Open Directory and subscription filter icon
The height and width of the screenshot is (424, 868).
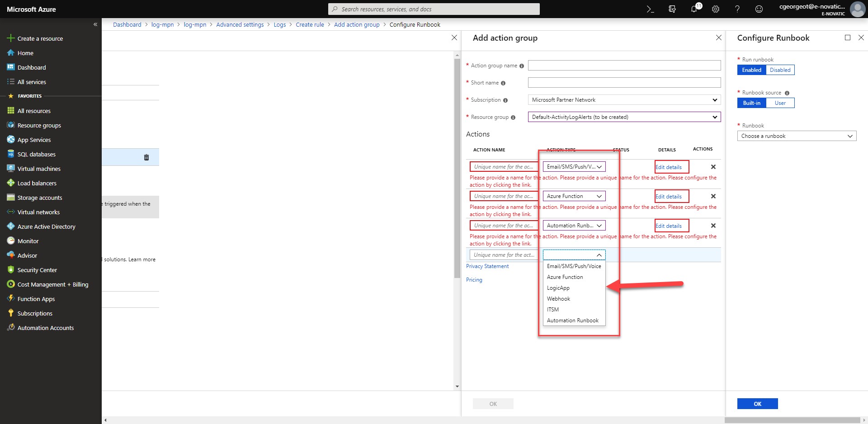click(672, 9)
